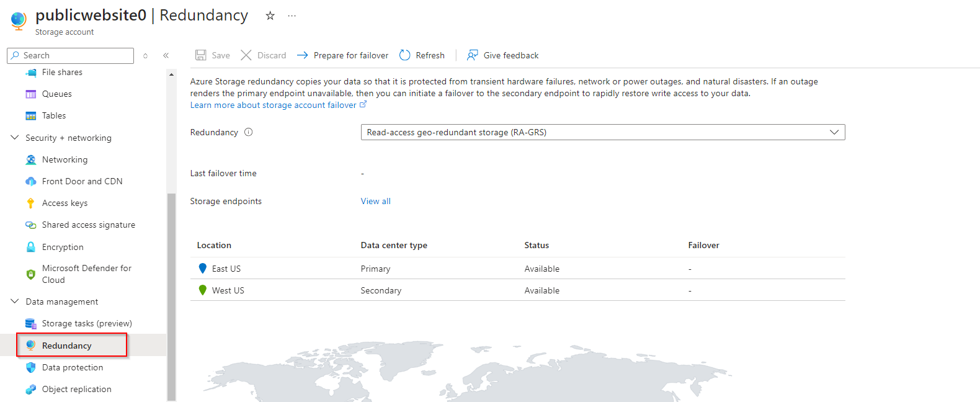Click the Give feedback icon
The image size is (980, 402).
click(x=473, y=55)
